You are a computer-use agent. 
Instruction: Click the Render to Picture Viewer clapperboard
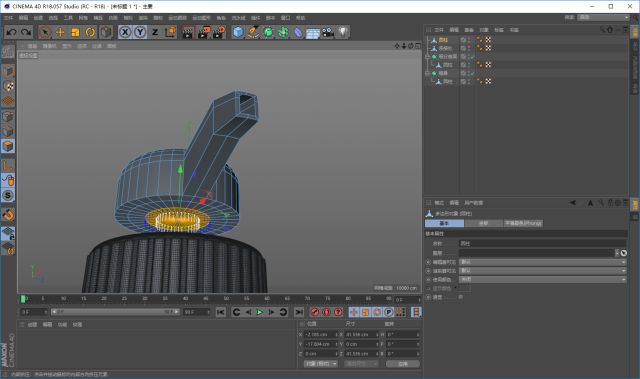click(203, 32)
